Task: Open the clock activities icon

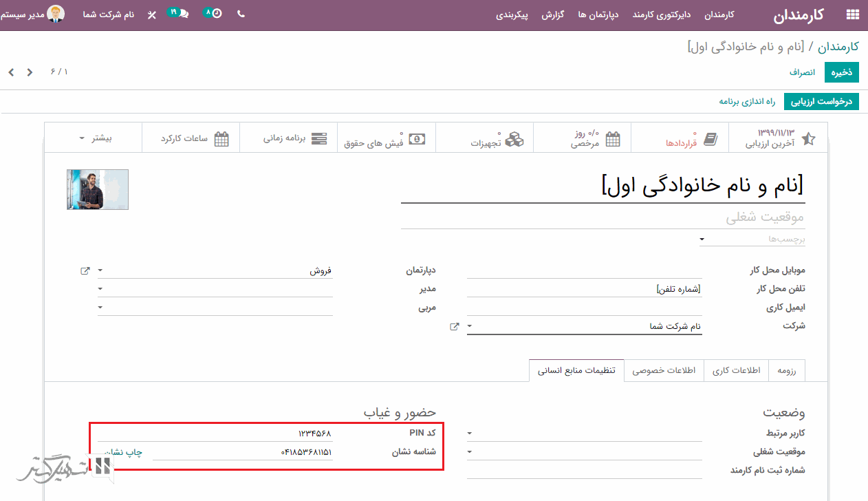Action: click(216, 14)
